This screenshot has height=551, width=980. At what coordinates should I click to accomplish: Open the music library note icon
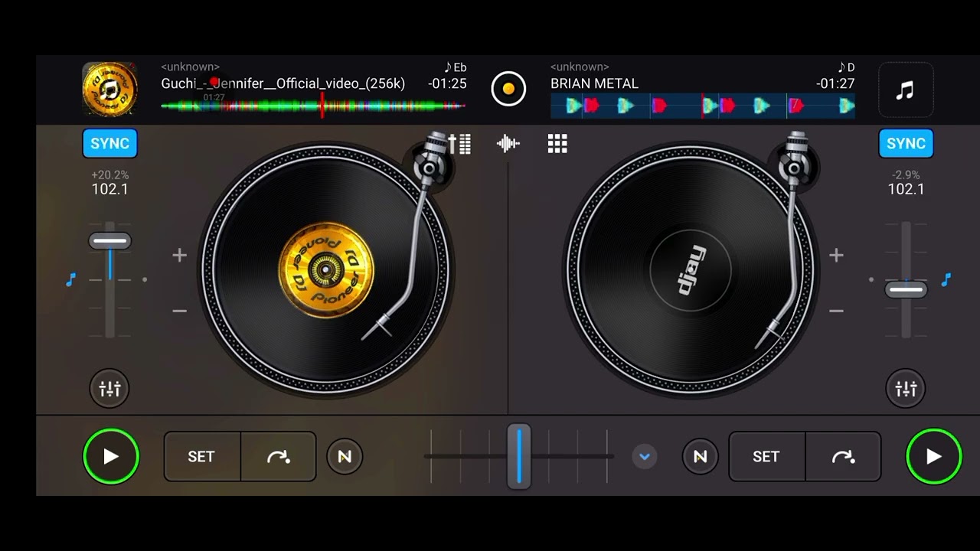pyautogui.click(x=905, y=90)
